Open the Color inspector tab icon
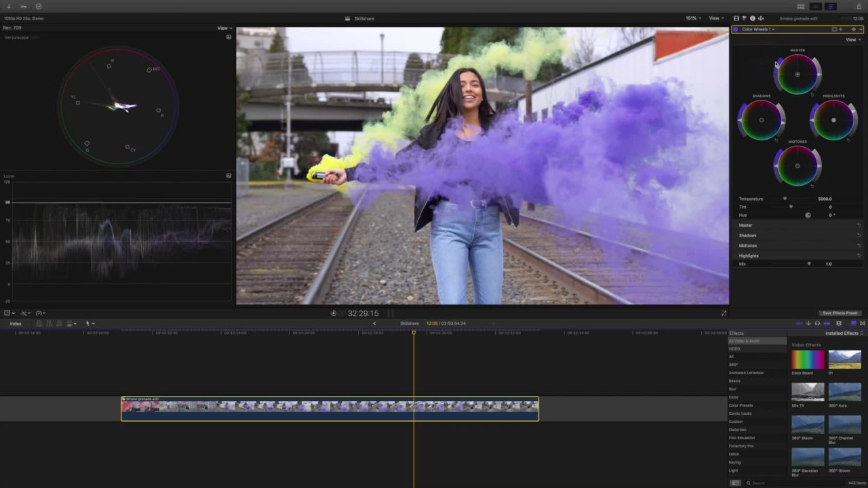Image resolution: width=868 pixels, height=488 pixels. tap(745, 18)
